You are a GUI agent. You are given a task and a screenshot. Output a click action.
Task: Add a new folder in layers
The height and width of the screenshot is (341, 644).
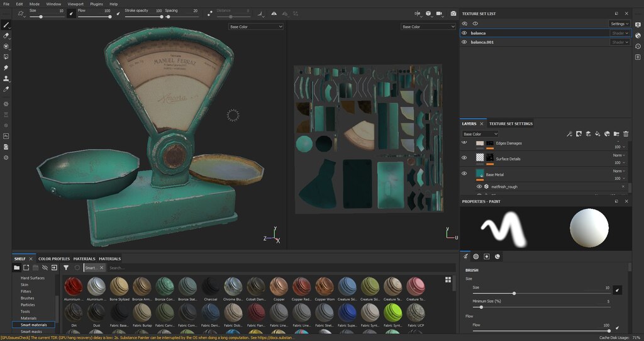click(616, 134)
